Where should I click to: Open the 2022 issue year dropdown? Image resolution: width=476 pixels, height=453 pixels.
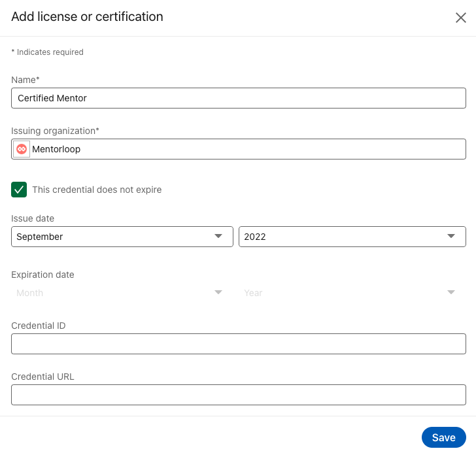tap(352, 237)
